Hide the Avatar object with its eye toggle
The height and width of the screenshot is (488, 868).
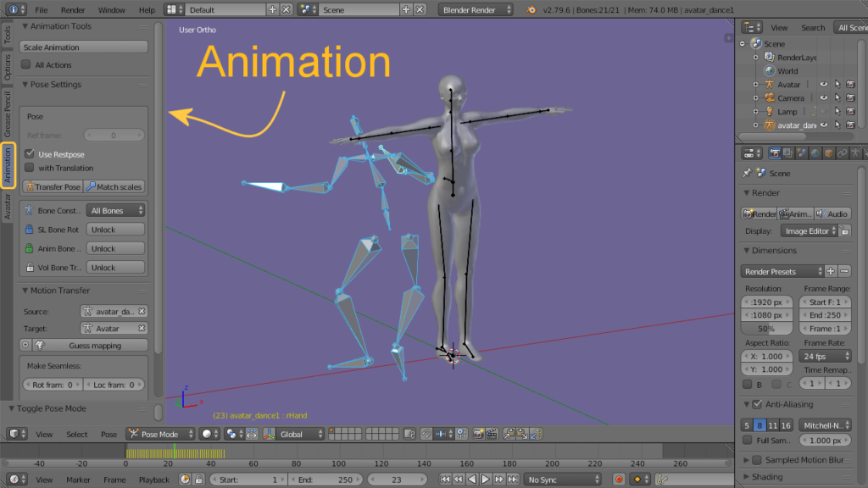824,84
